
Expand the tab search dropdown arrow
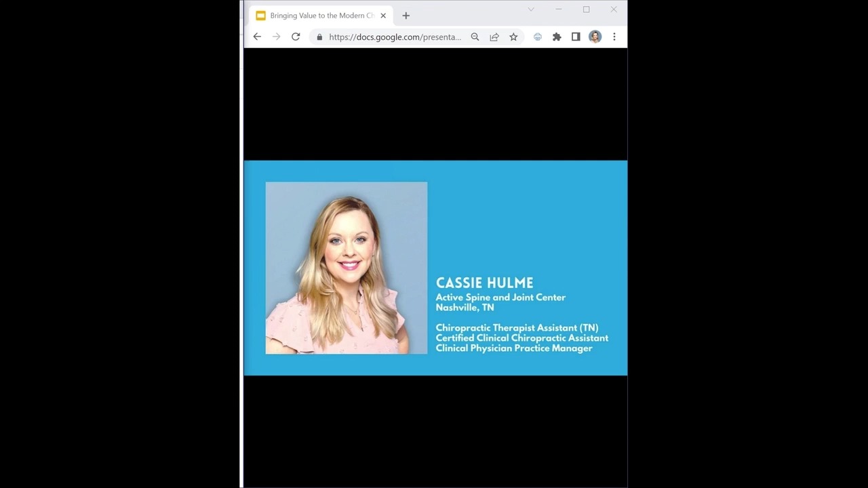531,9
